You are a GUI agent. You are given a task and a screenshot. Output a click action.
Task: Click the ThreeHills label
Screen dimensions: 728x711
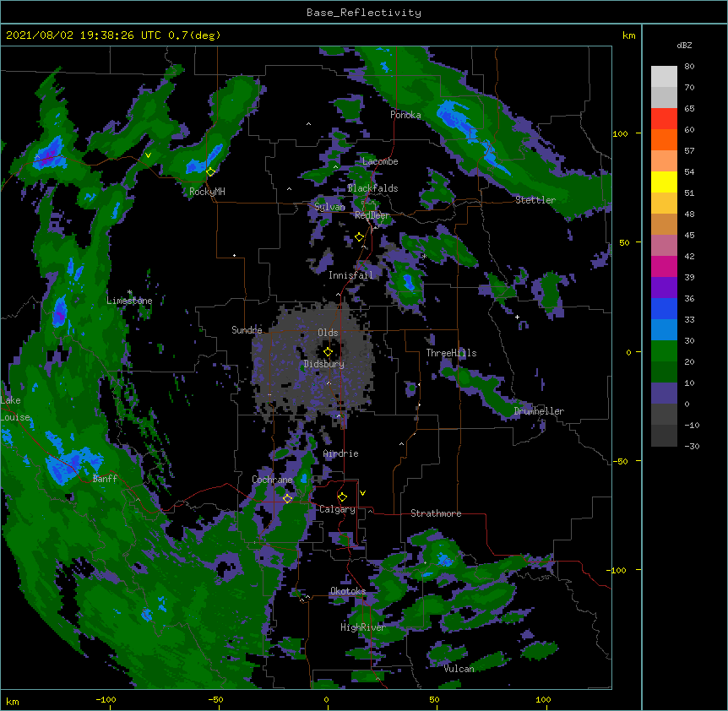[x=451, y=353]
